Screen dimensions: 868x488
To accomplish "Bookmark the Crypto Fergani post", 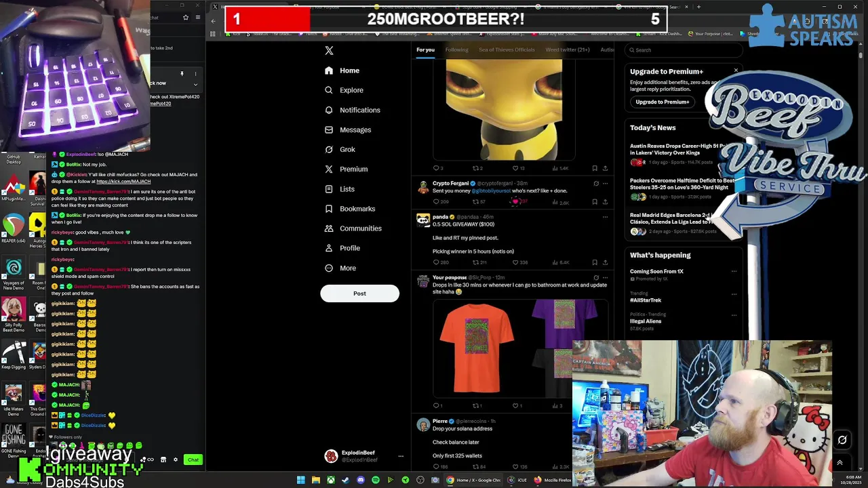I will tap(595, 201).
